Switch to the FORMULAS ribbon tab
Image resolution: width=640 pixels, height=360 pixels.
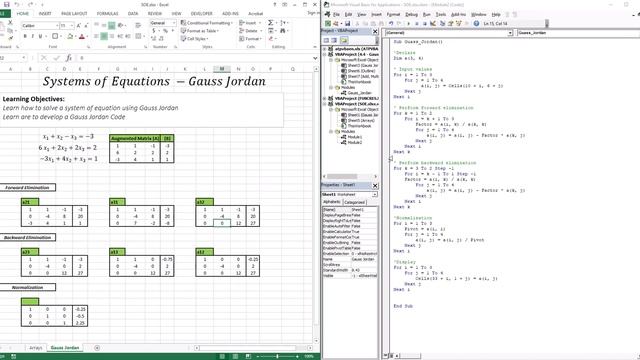tap(107, 13)
